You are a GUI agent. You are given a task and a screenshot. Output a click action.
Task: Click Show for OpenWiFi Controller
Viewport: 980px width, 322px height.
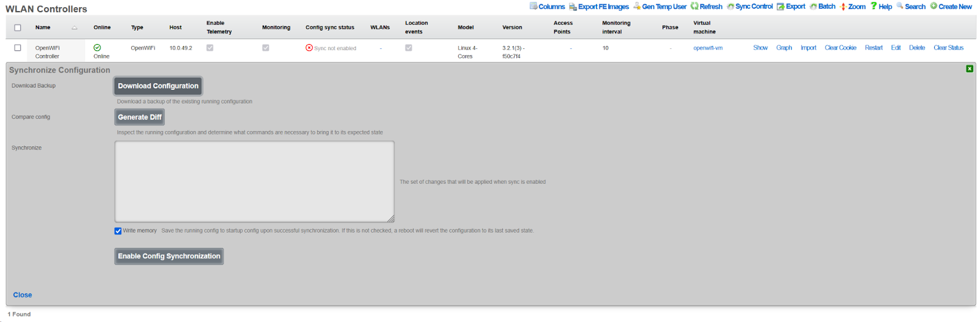pyautogui.click(x=760, y=48)
